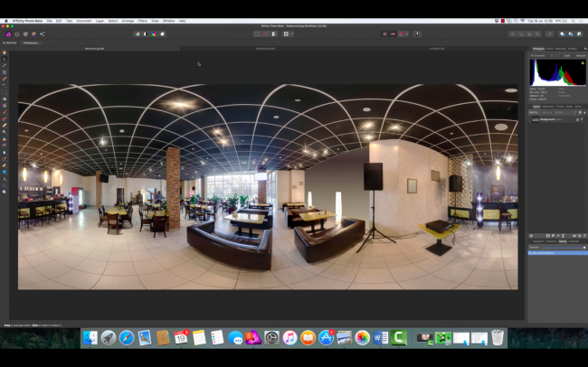
Task: Enable the Marquee checkbox in Histogram
Action: [x=574, y=55]
